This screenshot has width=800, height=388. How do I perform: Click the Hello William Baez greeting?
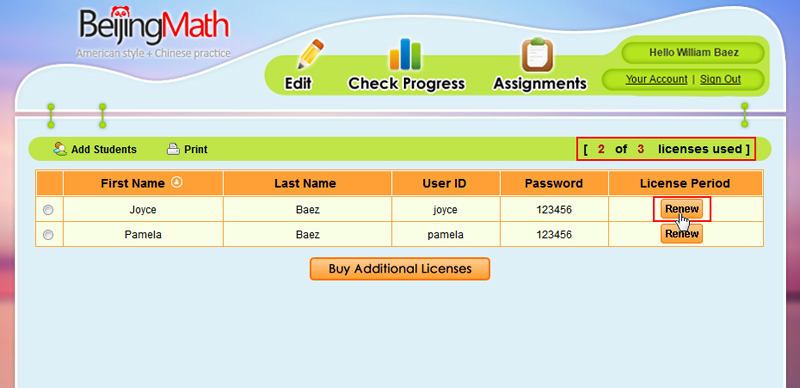tap(694, 53)
